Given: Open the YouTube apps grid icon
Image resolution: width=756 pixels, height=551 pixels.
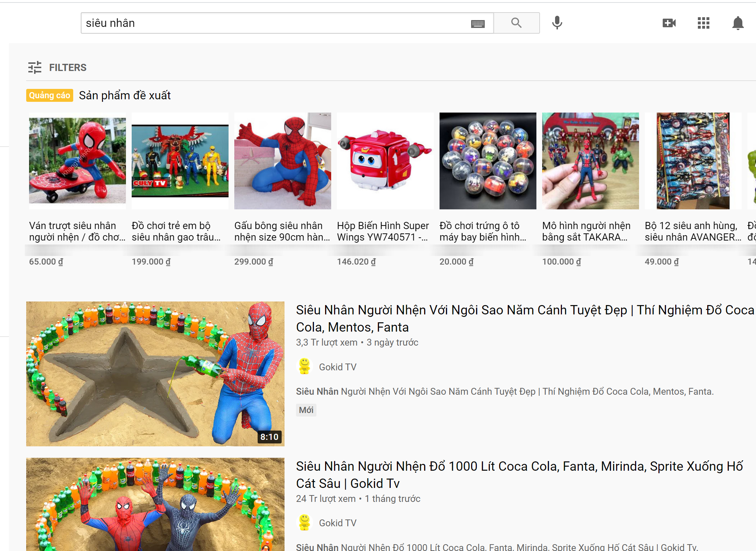Looking at the screenshot, I should tap(704, 23).
